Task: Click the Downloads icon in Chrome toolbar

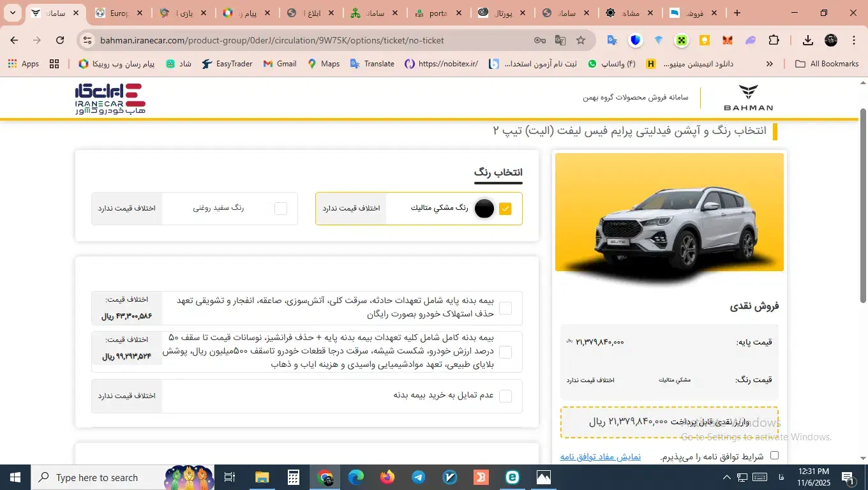Action: (808, 40)
